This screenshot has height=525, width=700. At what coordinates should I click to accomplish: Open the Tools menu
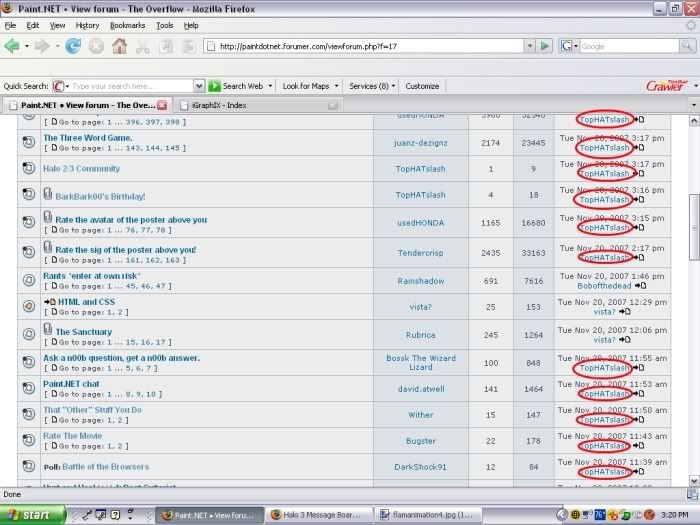click(165, 25)
